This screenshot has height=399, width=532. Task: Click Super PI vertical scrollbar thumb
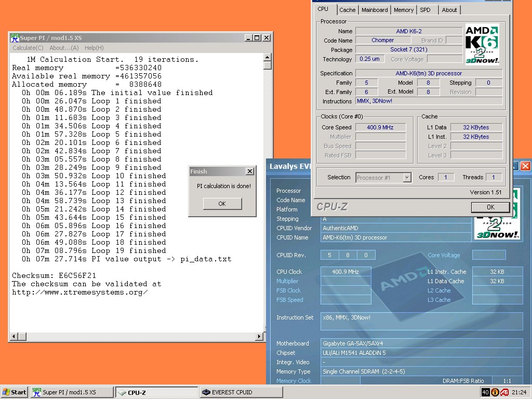tap(268, 65)
